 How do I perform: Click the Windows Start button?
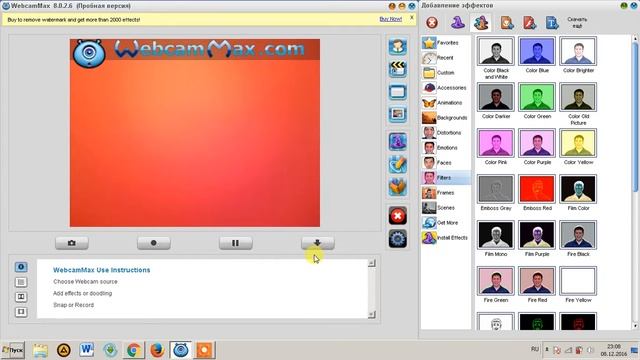coord(13,350)
